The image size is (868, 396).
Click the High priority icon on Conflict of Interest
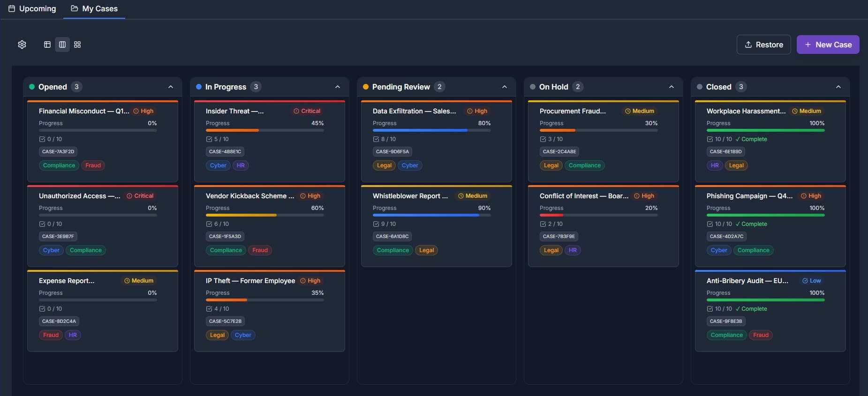[637, 196]
